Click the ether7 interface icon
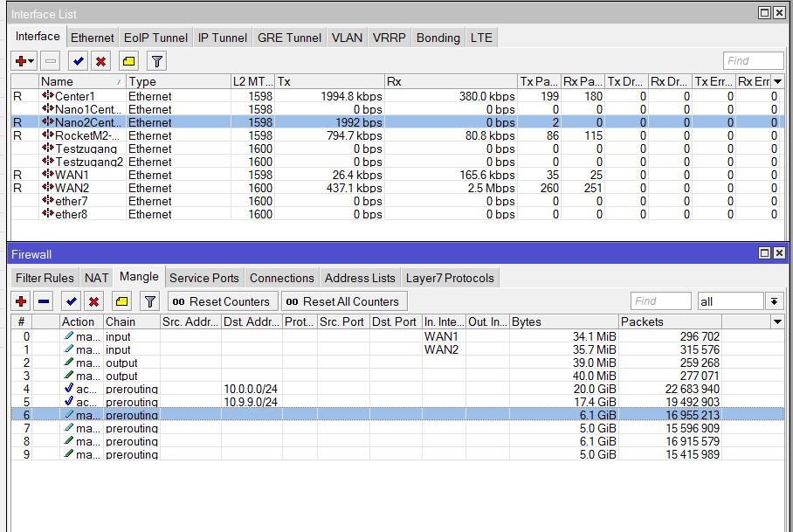 [48, 200]
